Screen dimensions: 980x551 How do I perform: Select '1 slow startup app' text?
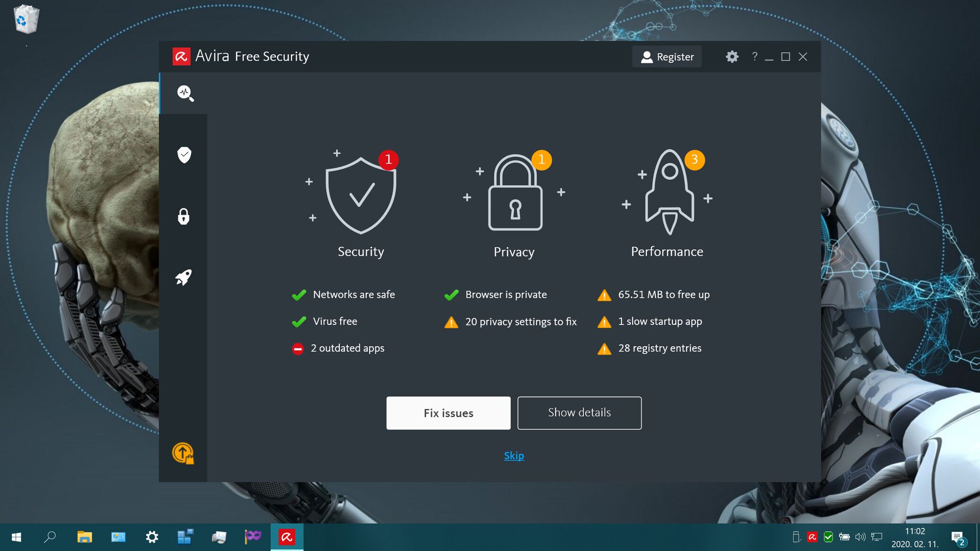coord(660,322)
